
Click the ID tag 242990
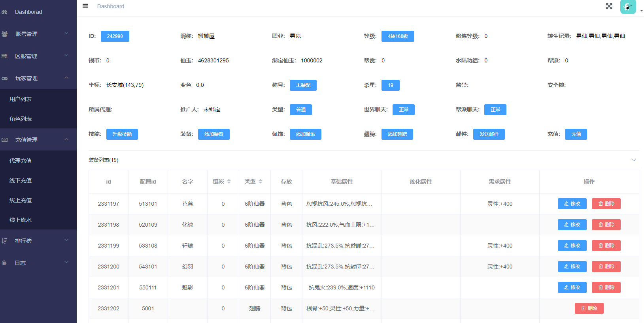tap(115, 36)
